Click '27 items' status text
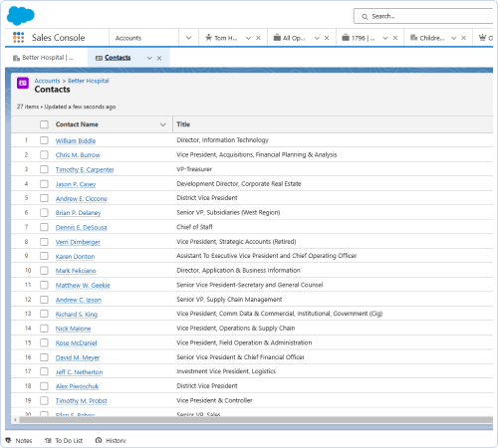The image size is (498, 448). (x=28, y=107)
